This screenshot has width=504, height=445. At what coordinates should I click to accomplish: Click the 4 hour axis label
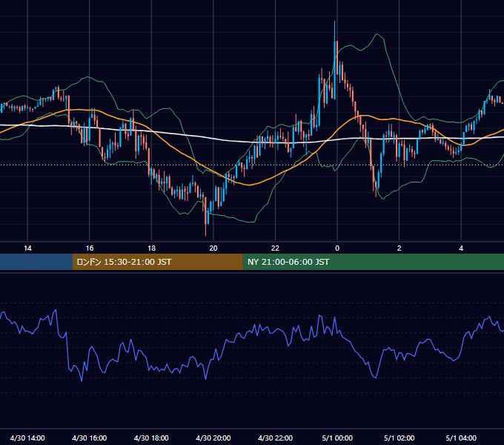(x=461, y=248)
